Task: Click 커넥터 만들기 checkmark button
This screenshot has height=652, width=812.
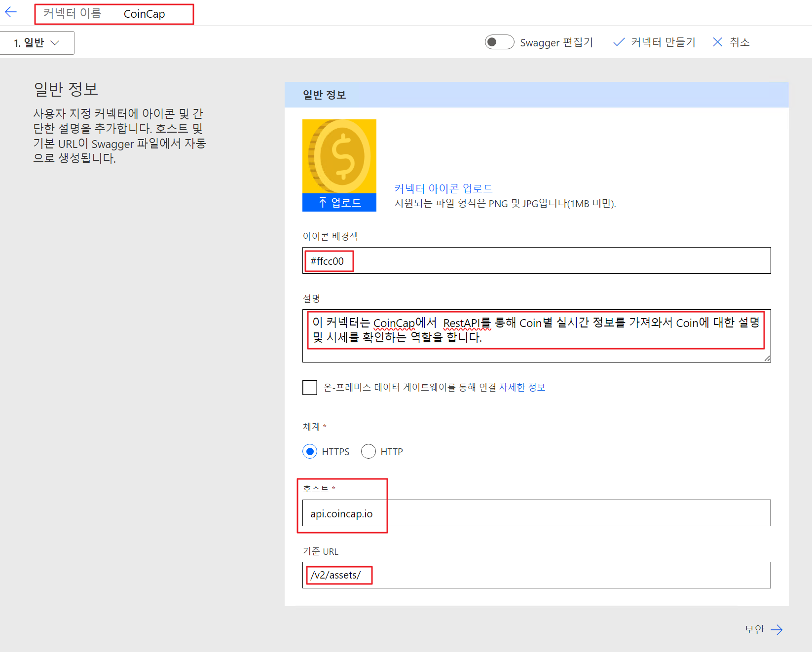Action: tap(654, 42)
